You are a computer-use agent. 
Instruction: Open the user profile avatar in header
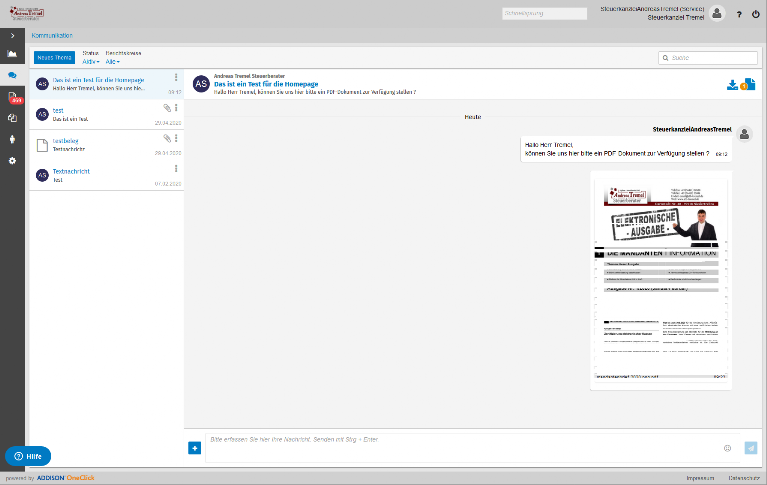point(717,13)
